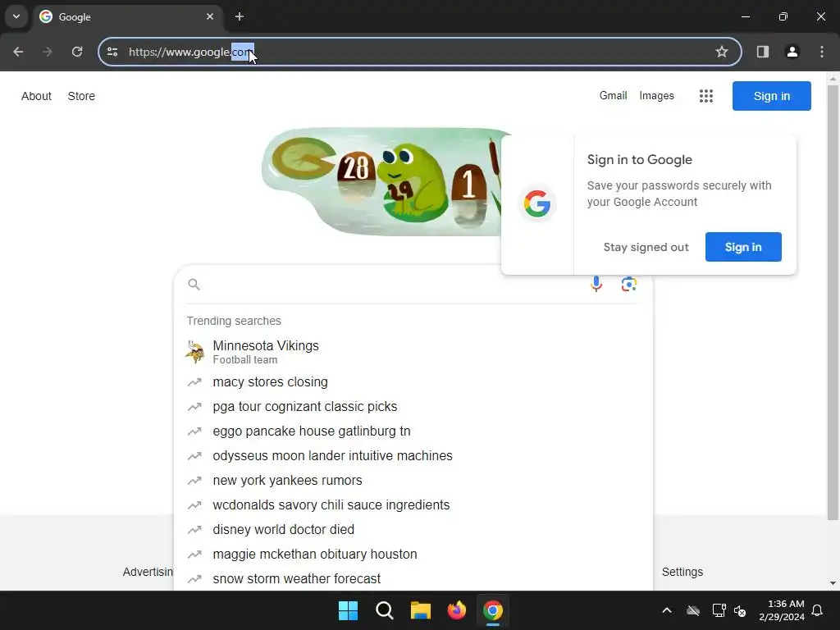Image resolution: width=840 pixels, height=630 pixels.
Task: Select maggie mckethan obituary houston
Action: (413, 555)
